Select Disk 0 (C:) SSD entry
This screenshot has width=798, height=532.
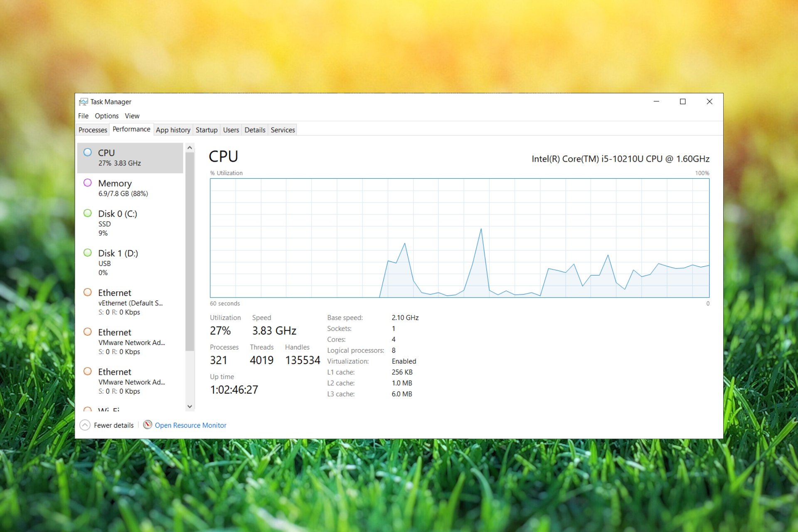(130, 223)
